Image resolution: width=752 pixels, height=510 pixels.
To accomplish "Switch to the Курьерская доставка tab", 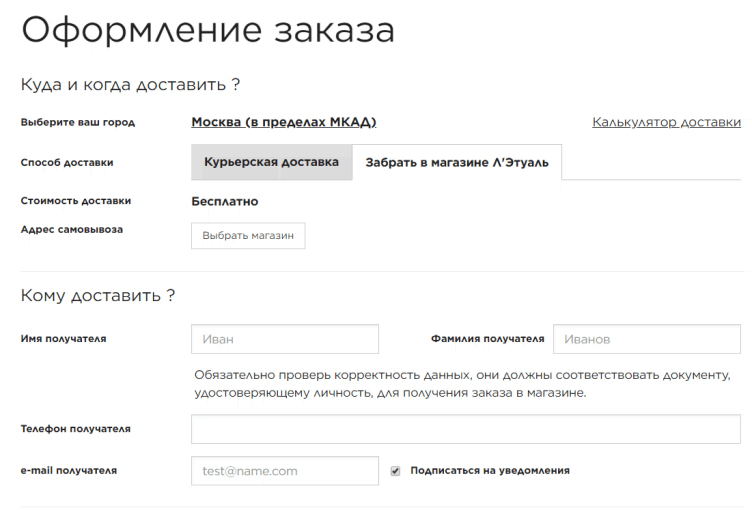I will [x=271, y=162].
